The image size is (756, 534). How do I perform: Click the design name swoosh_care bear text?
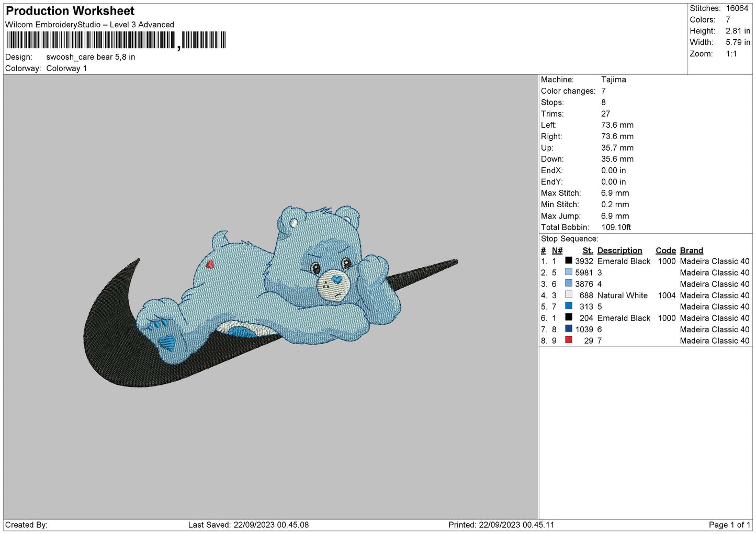(x=91, y=57)
